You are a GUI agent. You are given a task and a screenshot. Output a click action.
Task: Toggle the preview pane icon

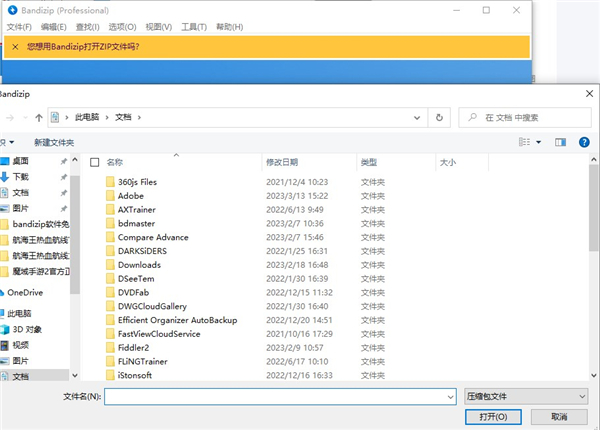[560, 142]
